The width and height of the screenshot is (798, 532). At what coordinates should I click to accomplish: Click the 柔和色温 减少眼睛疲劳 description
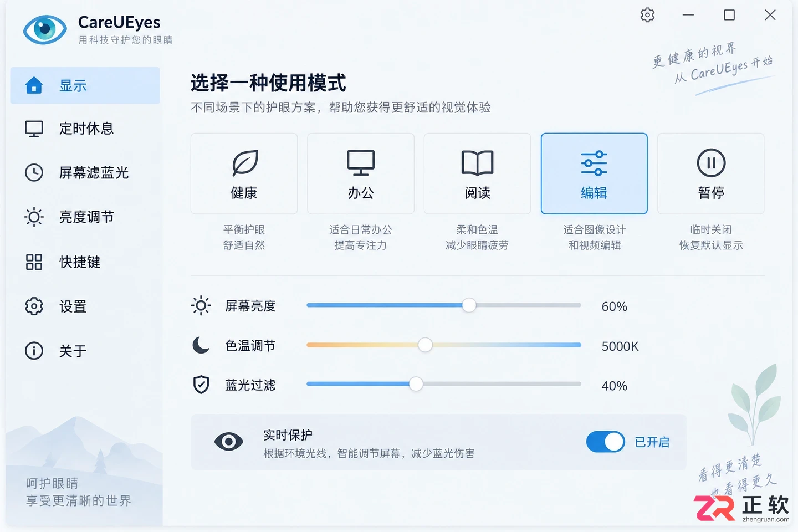pos(477,237)
